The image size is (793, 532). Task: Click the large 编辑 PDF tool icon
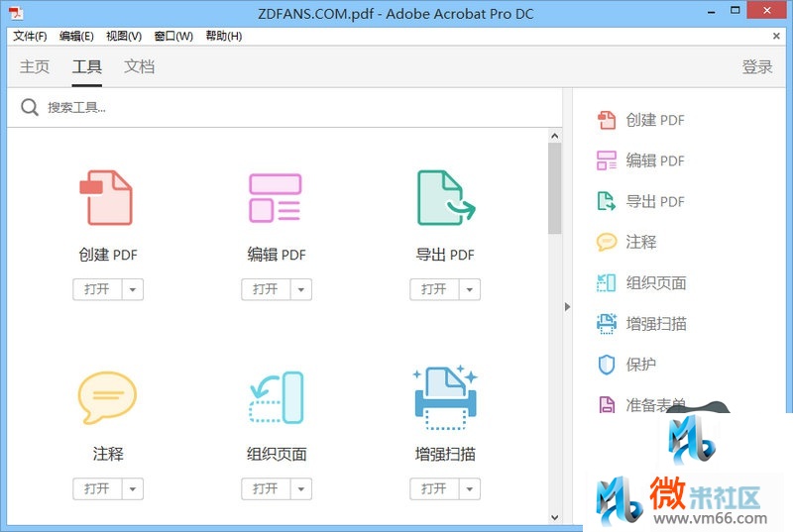276,197
